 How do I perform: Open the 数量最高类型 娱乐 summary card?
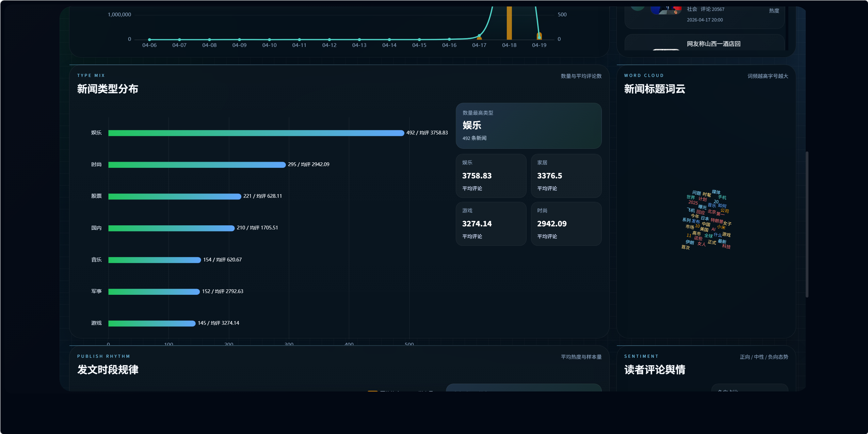[528, 126]
